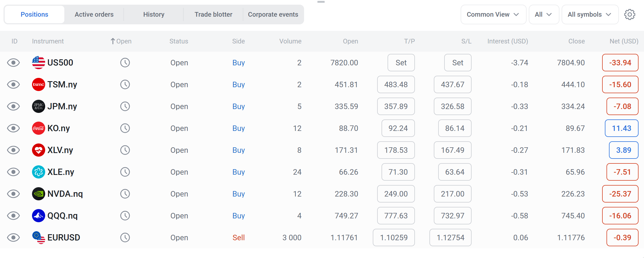Switch to the Active orders tab
This screenshot has height=258, width=644.
94,14
